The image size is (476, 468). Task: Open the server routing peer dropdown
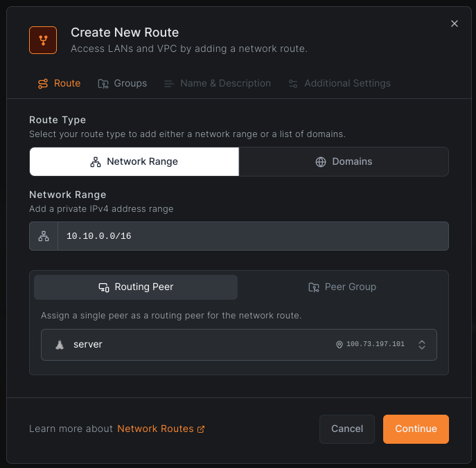pos(238,345)
